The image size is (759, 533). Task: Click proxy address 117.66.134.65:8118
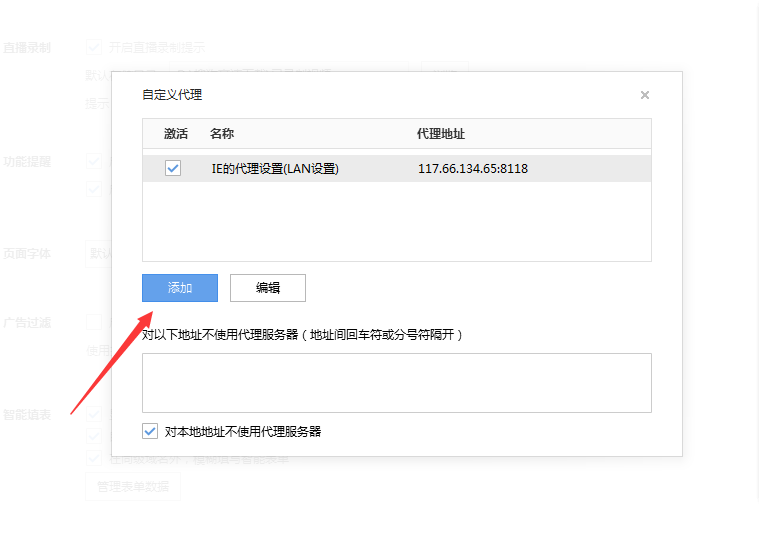coord(473,168)
